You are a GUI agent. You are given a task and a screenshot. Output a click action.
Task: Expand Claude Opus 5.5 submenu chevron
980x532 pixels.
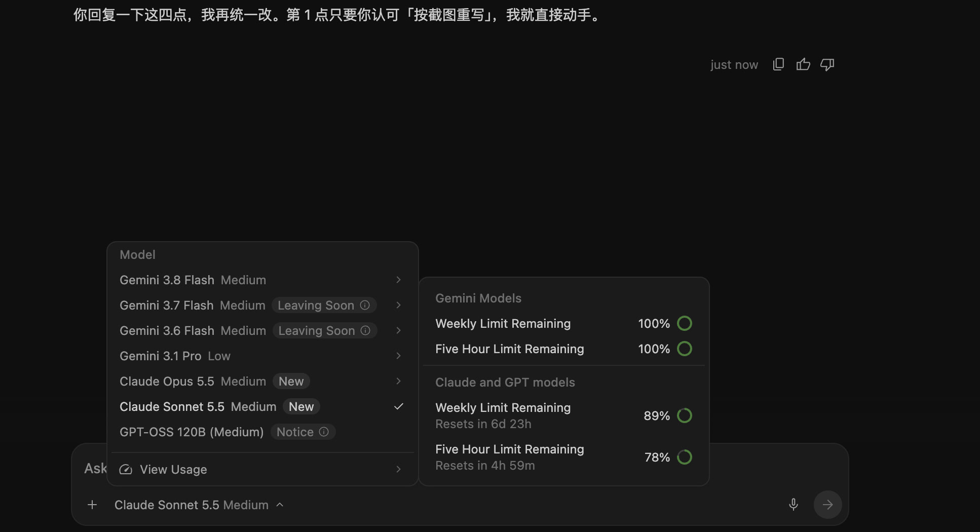tap(398, 381)
